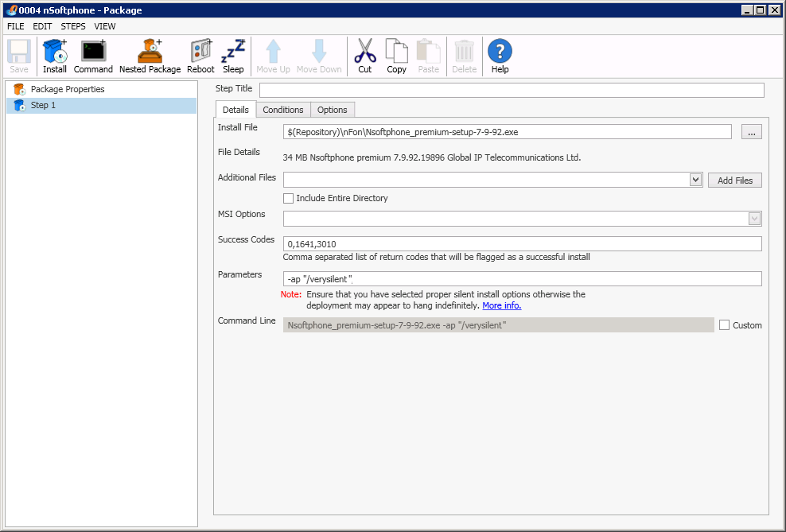Screen dimensions: 786x532
Task: Switch to the Conditions tab
Action: [283, 110]
